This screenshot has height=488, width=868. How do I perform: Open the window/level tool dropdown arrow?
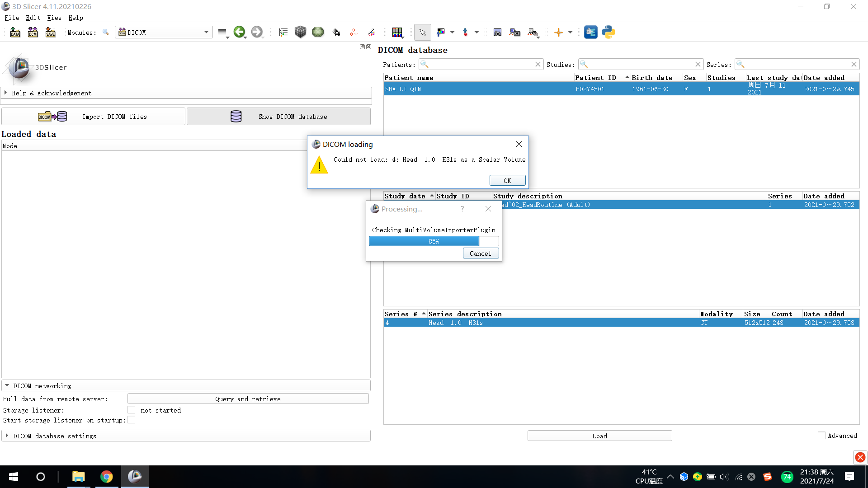pyautogui.click(x=452, y=32)
